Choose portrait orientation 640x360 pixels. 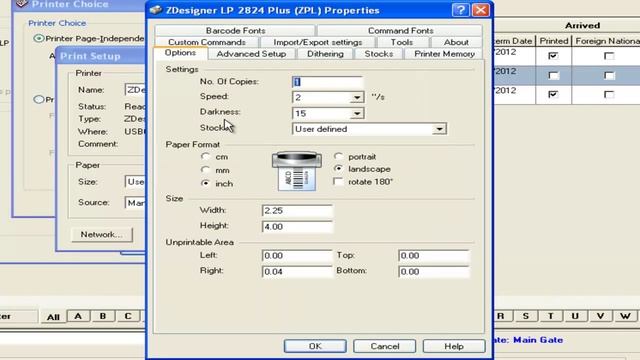338,156
